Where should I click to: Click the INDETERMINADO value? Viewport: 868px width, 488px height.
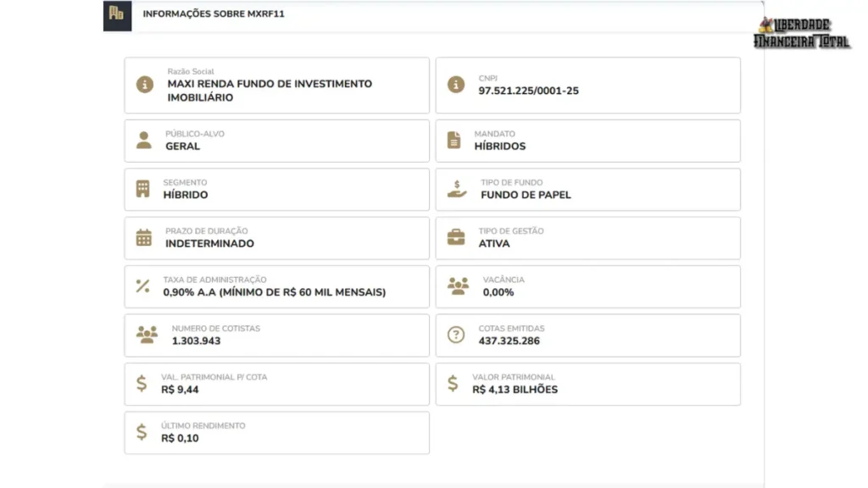click(x=210, y=244)
